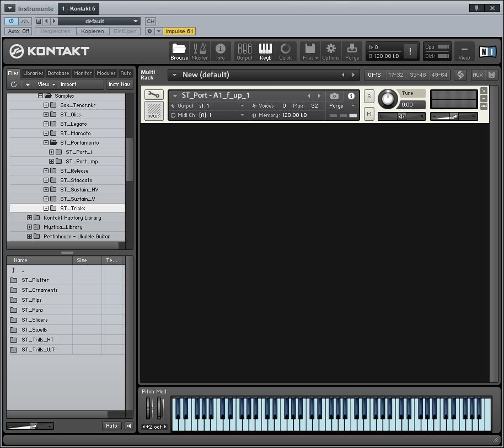Click the Pitch wheel

tap(148, 408)
